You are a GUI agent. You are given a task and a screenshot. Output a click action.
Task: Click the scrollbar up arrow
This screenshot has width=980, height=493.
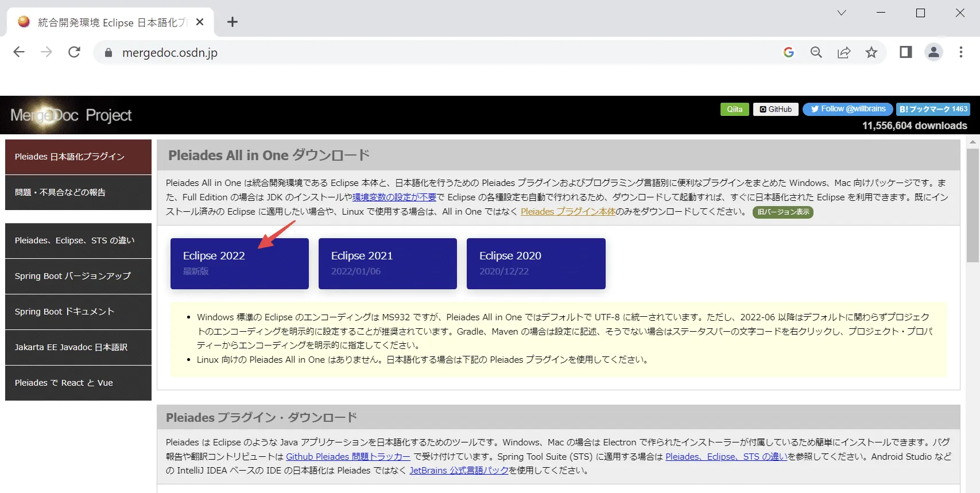point(973,142)
